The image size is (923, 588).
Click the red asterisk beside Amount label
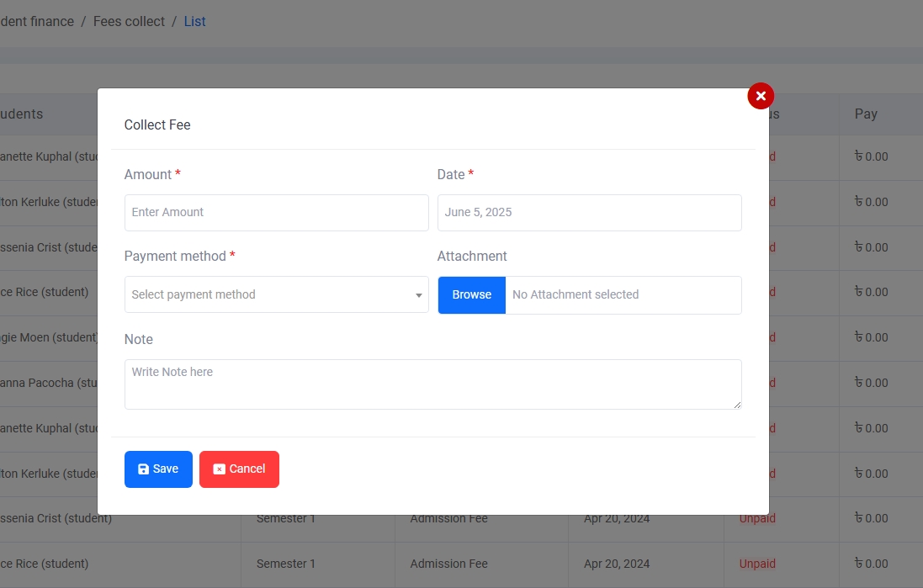pyautogui.click(x=177, y=174)
